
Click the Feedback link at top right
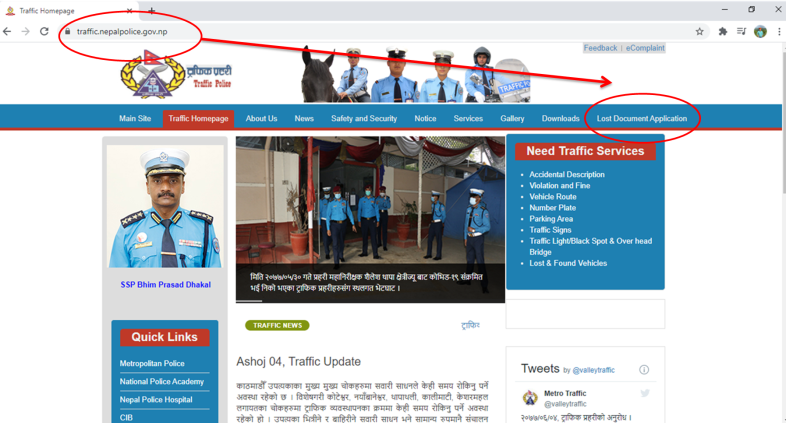coord(600,48)
